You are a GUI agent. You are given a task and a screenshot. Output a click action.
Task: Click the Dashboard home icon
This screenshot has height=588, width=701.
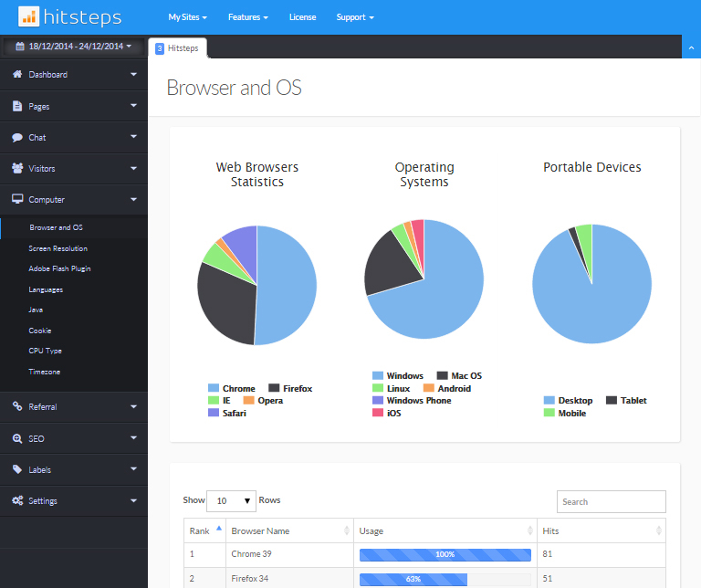click(x=17, y=75)
